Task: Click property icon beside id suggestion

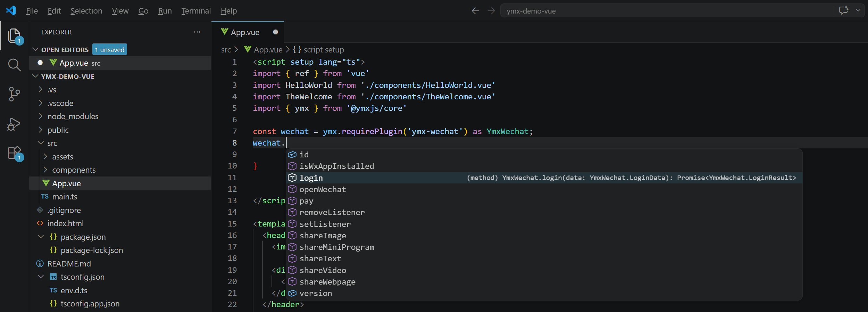Action: tap(292, 155)
